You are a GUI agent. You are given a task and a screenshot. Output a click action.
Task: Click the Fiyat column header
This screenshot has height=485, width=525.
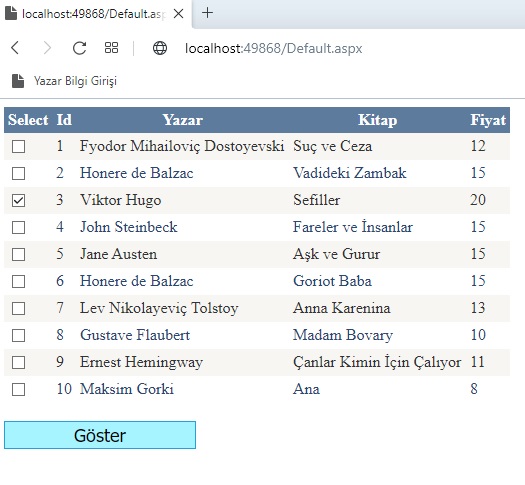click(x=488, y=120)
